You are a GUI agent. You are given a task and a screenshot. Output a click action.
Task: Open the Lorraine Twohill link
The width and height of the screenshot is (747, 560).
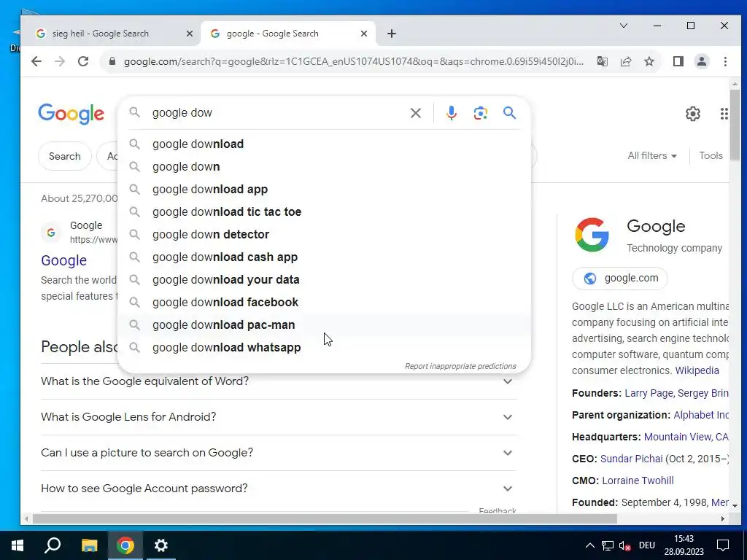(638, 481)
